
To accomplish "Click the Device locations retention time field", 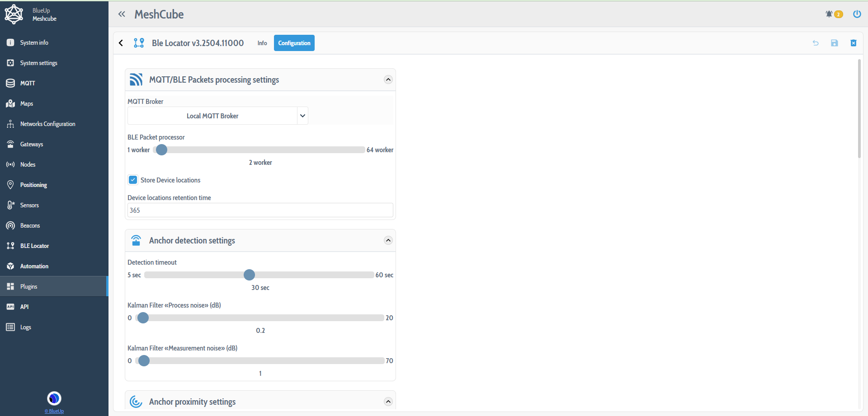I will coord(260,210).
